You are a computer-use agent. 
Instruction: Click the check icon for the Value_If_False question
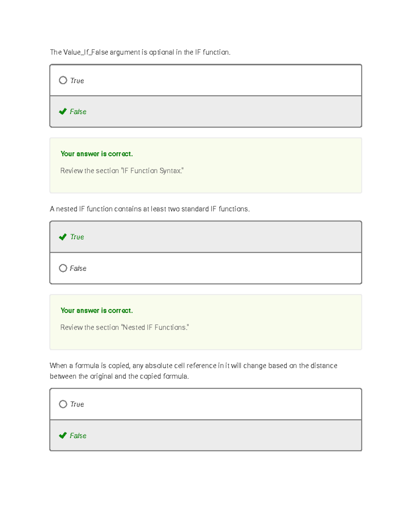pos(63,111)
